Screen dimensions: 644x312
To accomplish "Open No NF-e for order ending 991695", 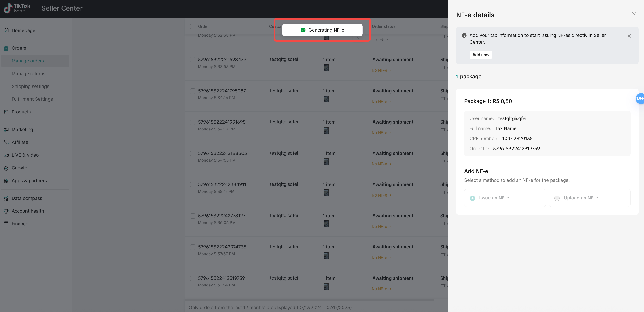I will pos(381,132).
